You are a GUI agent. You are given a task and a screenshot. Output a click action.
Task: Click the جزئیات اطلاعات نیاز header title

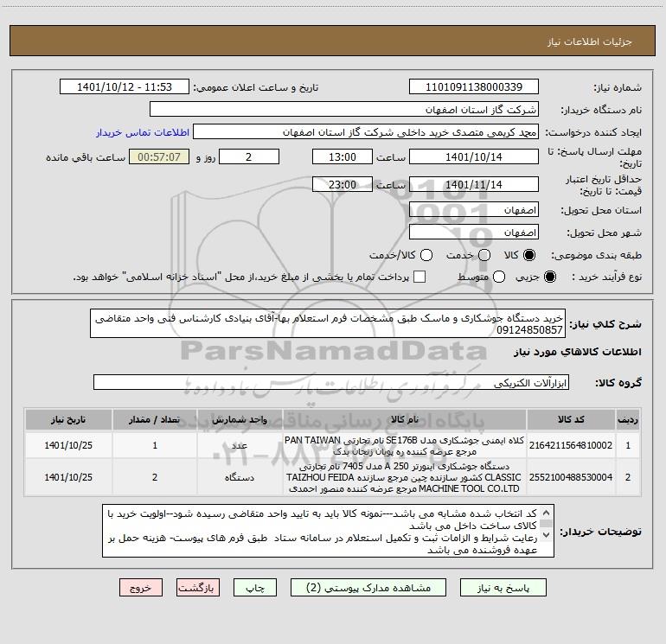tap(590, 41)
